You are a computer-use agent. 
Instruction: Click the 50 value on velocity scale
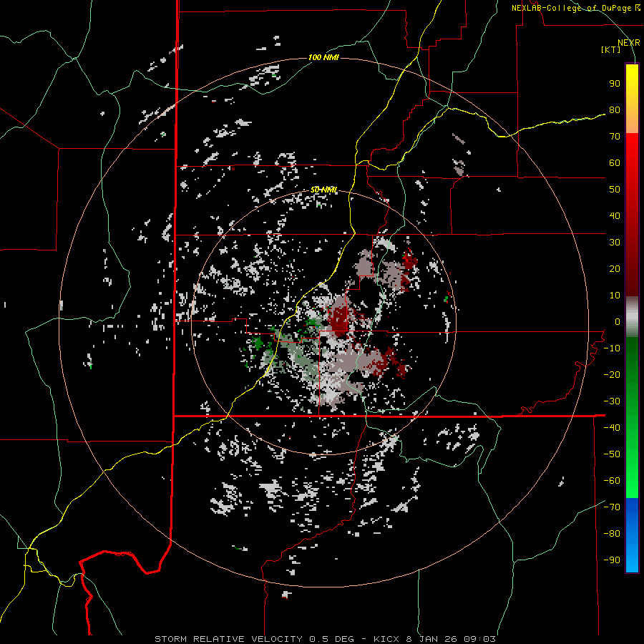615,190
